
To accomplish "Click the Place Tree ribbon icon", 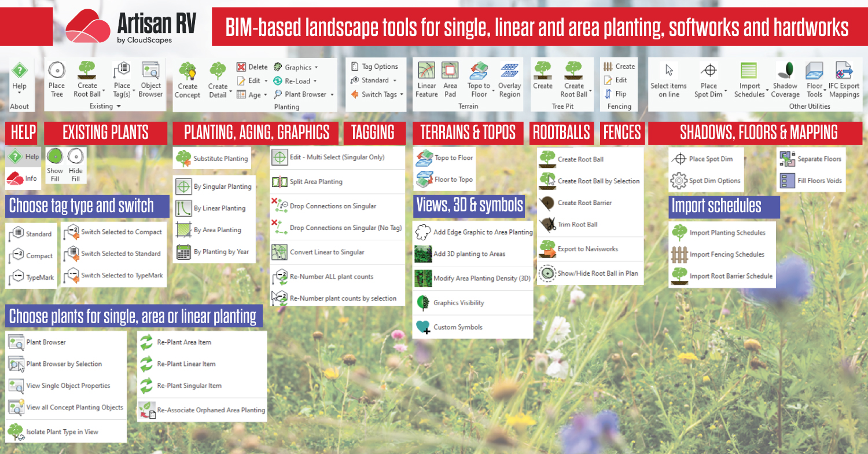I will tap(57, 79).
